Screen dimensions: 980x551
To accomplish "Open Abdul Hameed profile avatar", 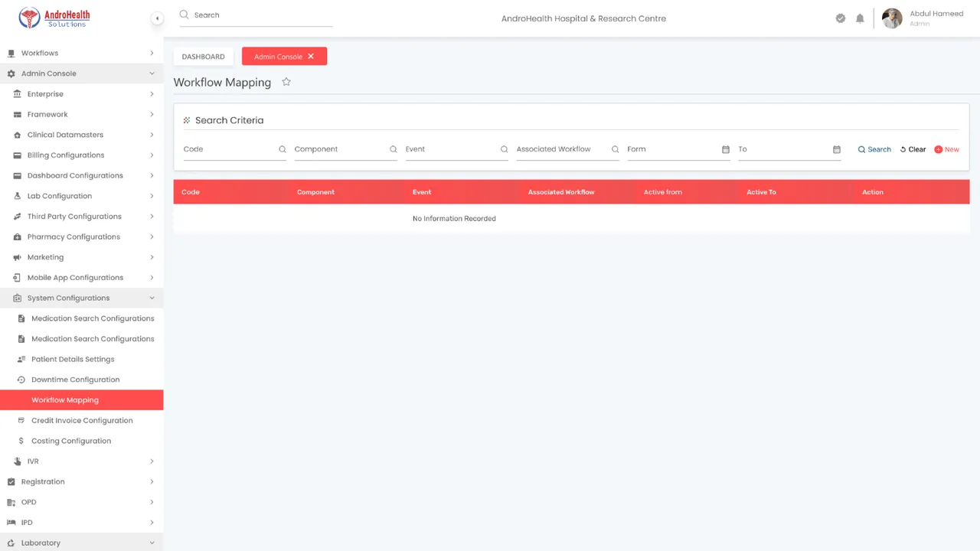I will (892, 18).
